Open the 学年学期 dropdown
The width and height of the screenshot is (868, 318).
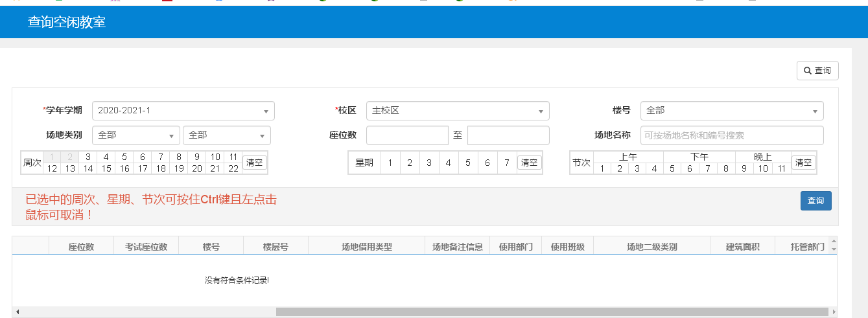(x=183, y=111)
